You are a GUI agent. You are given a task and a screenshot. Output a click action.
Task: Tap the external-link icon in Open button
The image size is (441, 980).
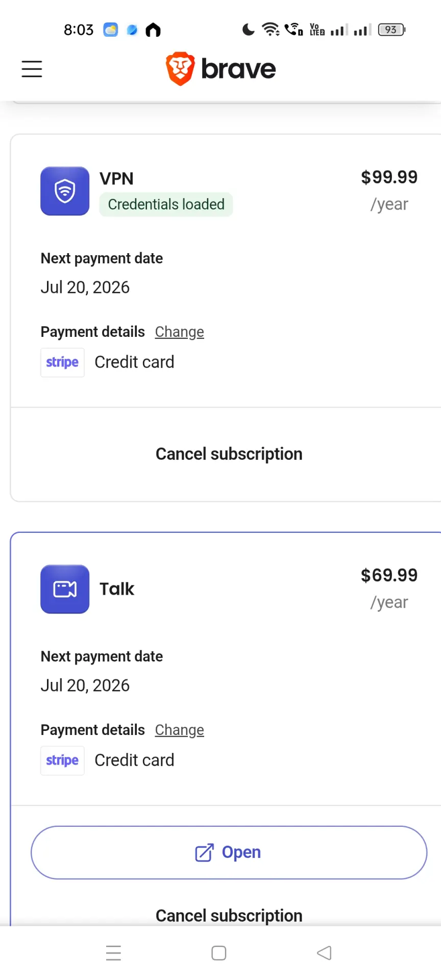point(204,852)
